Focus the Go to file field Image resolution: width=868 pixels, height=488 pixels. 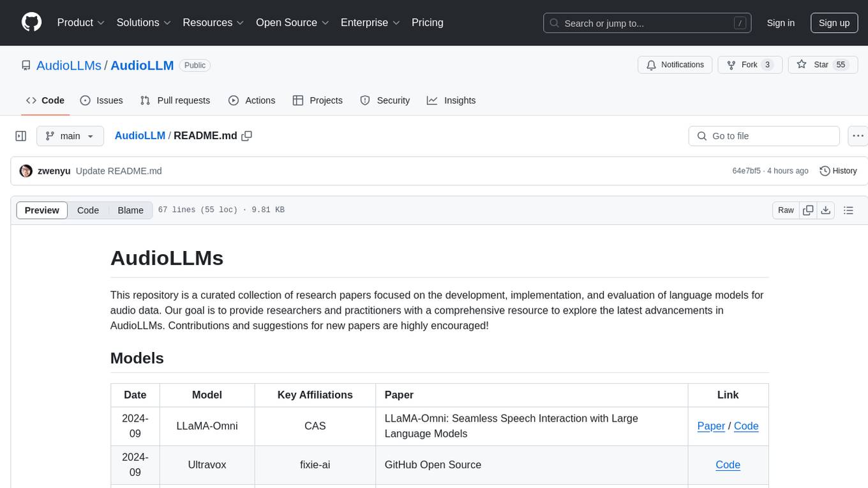point(764,136)
